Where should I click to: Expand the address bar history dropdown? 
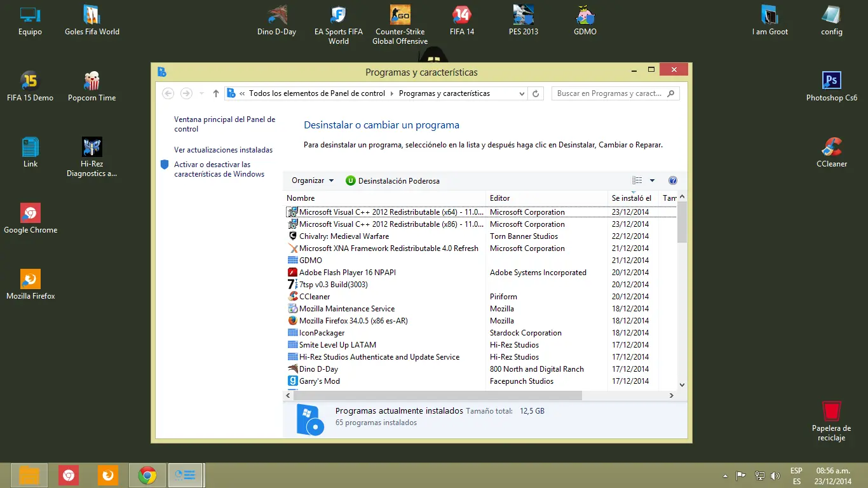point(522,93)
